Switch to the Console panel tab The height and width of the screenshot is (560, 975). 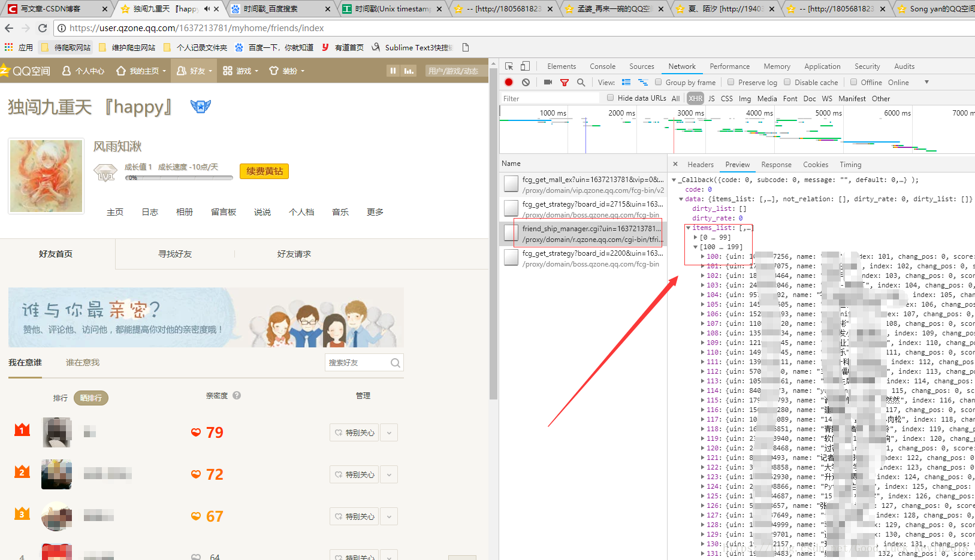coord(602,66)
